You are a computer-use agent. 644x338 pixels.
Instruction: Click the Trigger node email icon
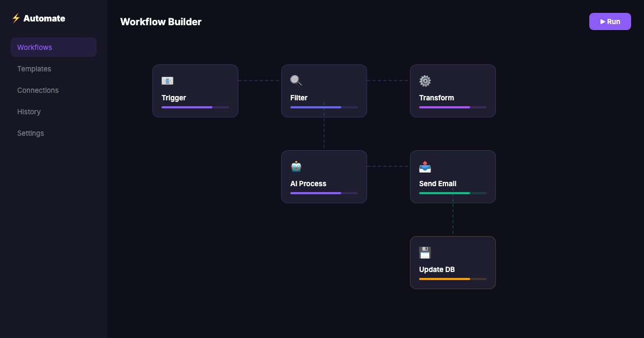167,80
